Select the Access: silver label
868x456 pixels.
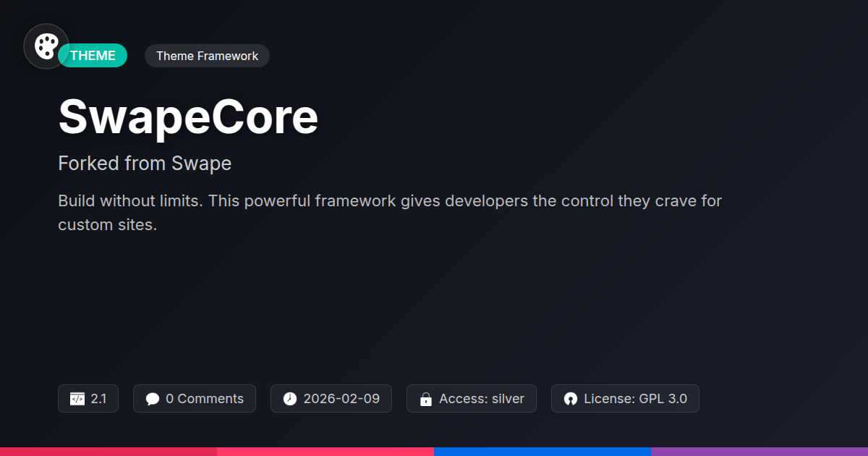(482, 399)
